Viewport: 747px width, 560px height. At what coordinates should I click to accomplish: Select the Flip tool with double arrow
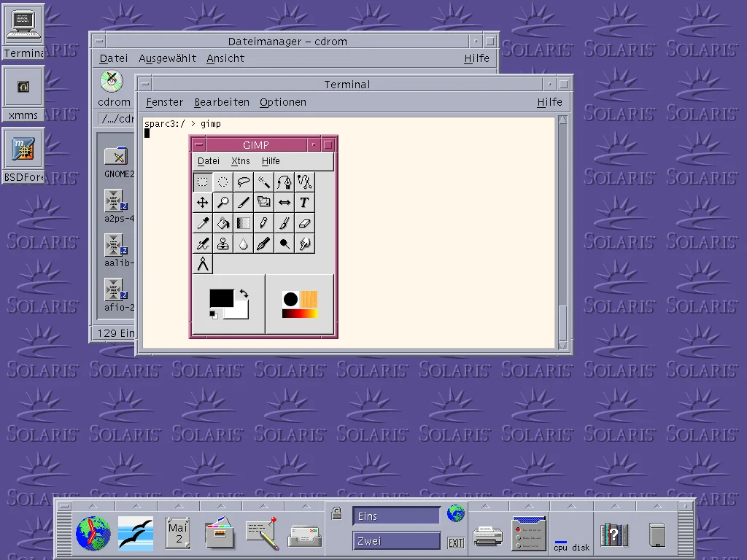285,203
